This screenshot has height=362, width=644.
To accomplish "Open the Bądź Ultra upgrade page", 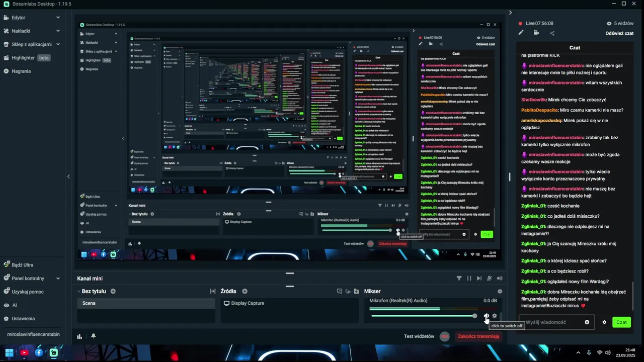I will coord(19,265).
